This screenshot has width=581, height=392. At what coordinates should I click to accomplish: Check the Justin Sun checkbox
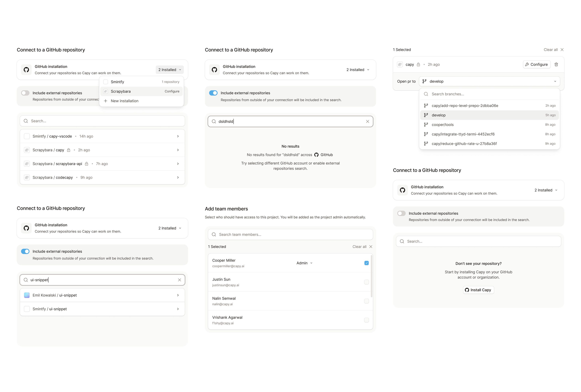(366, 282)
